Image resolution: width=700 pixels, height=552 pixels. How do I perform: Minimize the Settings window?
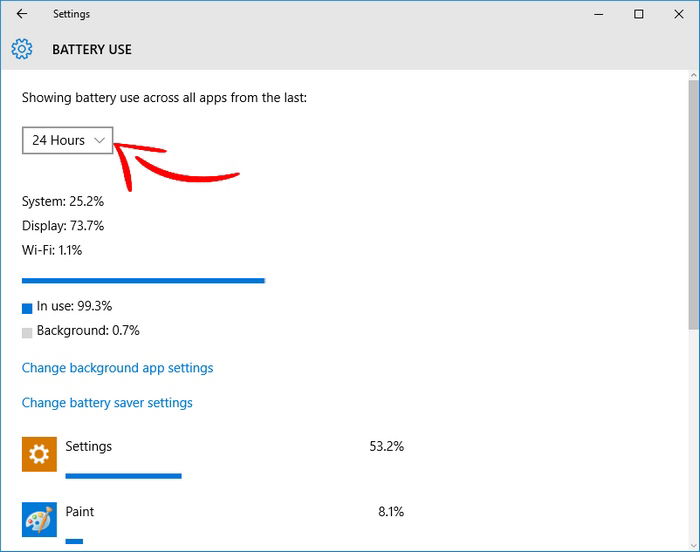tap(599, 14)
